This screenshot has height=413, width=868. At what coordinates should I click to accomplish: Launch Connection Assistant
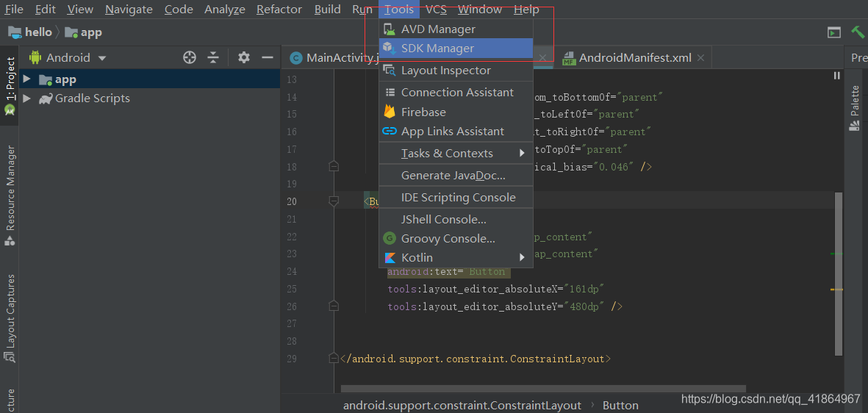pos(456,93)
